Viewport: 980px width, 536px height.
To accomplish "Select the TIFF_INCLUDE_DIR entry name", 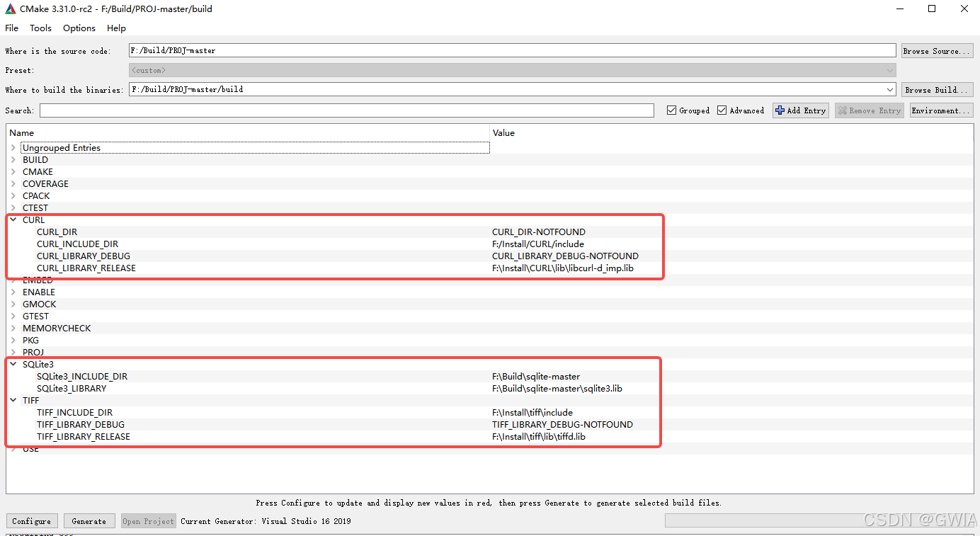I will point(74,413).
